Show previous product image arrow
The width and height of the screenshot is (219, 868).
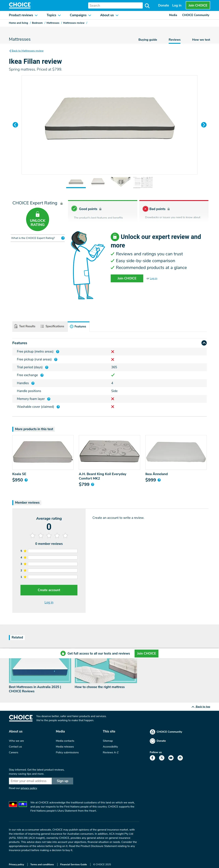[15, 125]
